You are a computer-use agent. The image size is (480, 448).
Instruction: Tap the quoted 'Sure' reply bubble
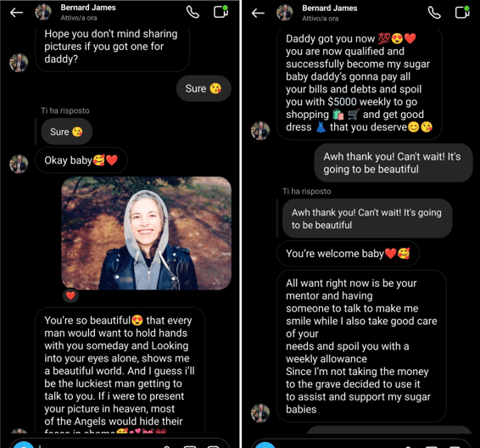(67, 132)
